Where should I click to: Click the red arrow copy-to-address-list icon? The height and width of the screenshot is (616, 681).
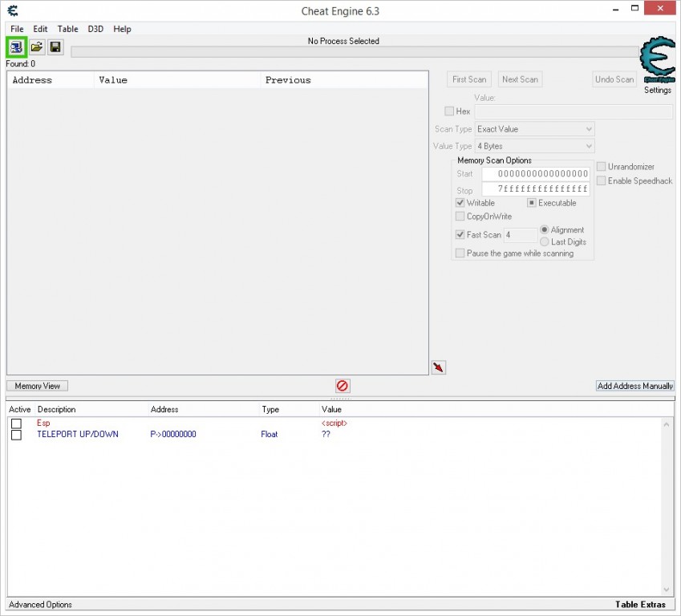[438, 367]
